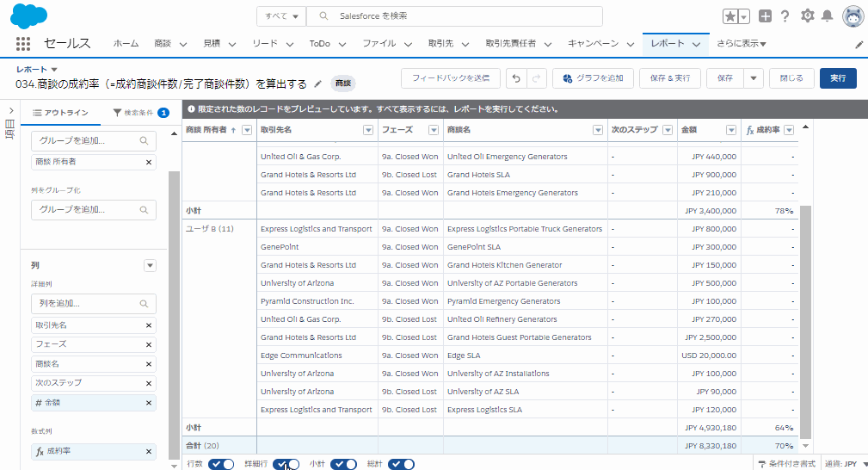The image size is (868, 470).
Task: Click the Salesforce を検索 search field
Action: tap(454, 16)
